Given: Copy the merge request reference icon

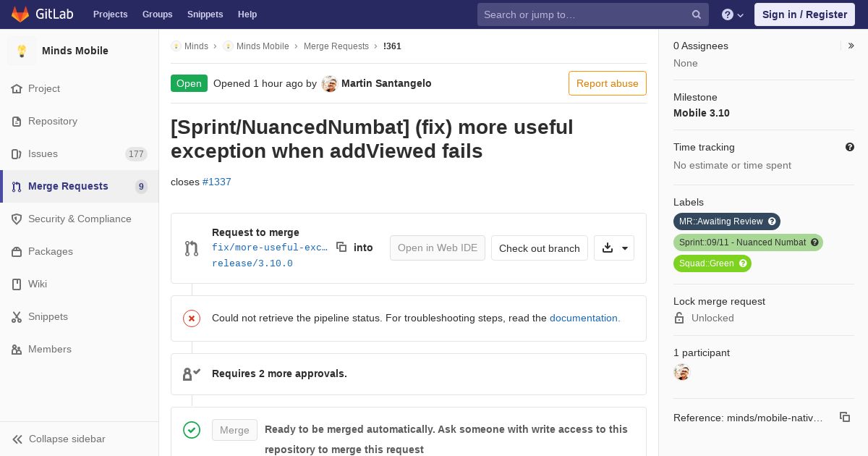Looking at the screenshot, I should point(844,417).
